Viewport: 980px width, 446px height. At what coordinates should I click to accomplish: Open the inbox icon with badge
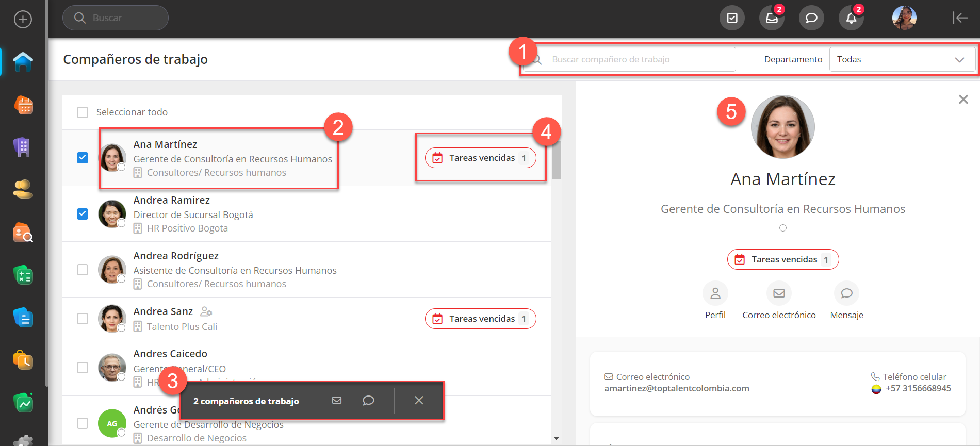[772, 18]
